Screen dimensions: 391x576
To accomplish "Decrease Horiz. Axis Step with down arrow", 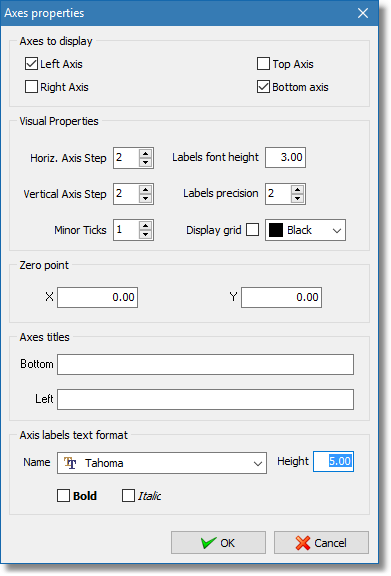I will (146, 162).
